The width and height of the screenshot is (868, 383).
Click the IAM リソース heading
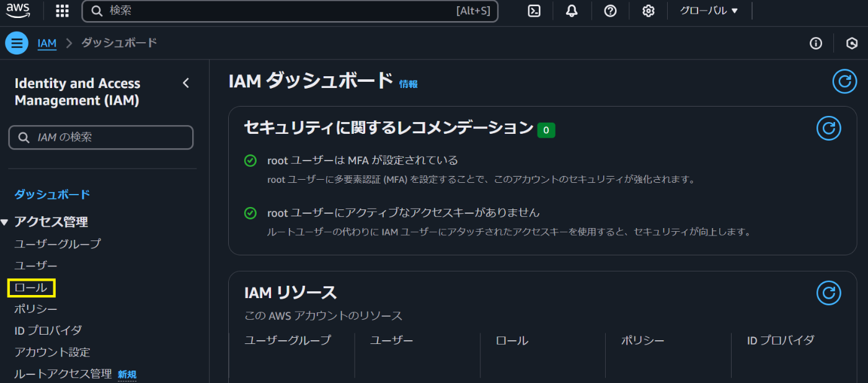[290, 293]
